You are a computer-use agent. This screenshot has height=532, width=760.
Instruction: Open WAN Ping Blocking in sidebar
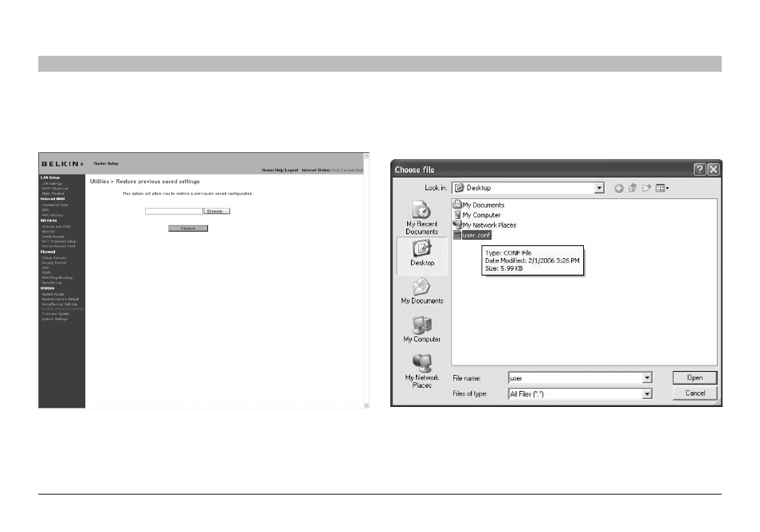click(57, 278)
